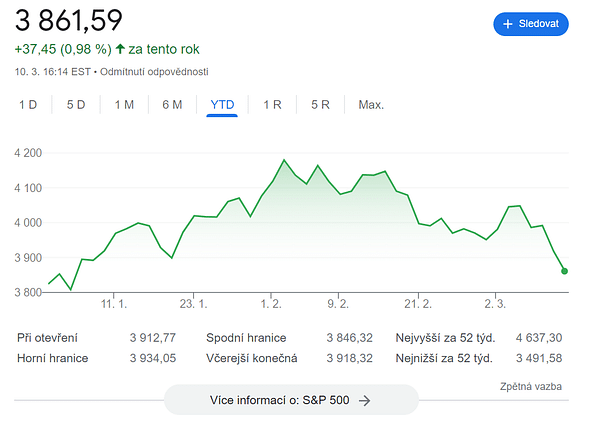
Task: Click the 52-week low value 3 491,58
Action: coord(539,358)
